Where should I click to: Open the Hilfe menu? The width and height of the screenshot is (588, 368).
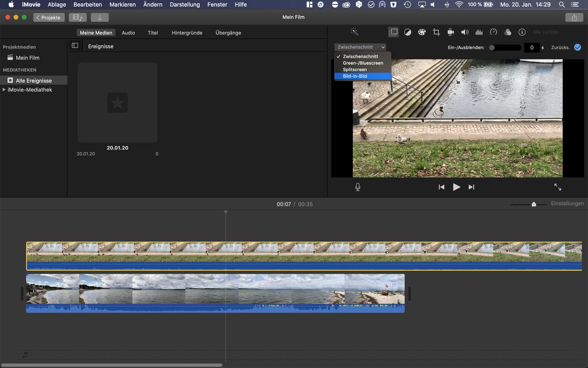coord(241,4)
